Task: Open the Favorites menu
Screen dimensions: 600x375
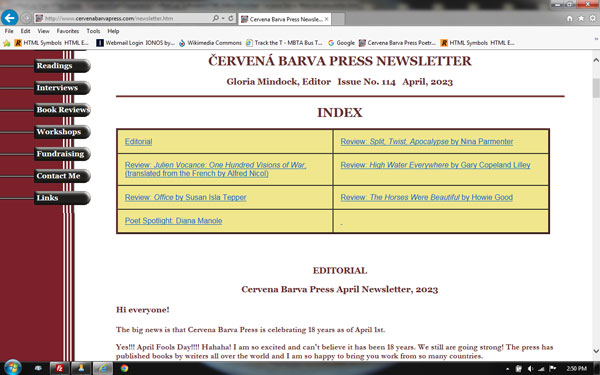Action: coord(68,31)
